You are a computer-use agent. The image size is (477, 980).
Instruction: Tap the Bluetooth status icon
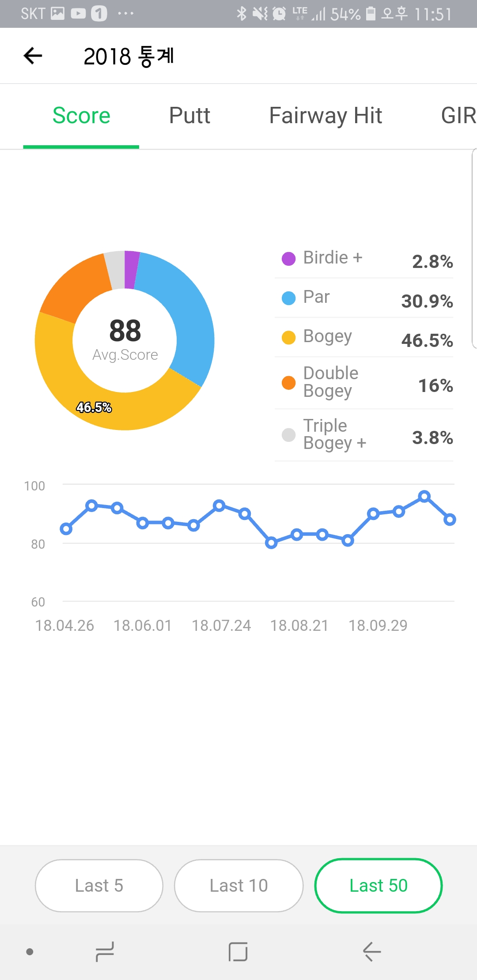241,14
